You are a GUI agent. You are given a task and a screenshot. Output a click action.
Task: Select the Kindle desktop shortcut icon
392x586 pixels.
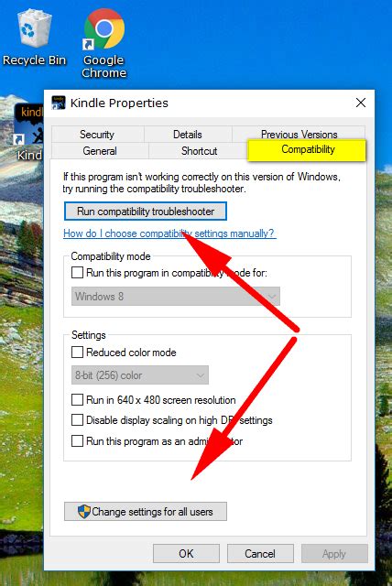pyautogui.click(x=30, y=132)
